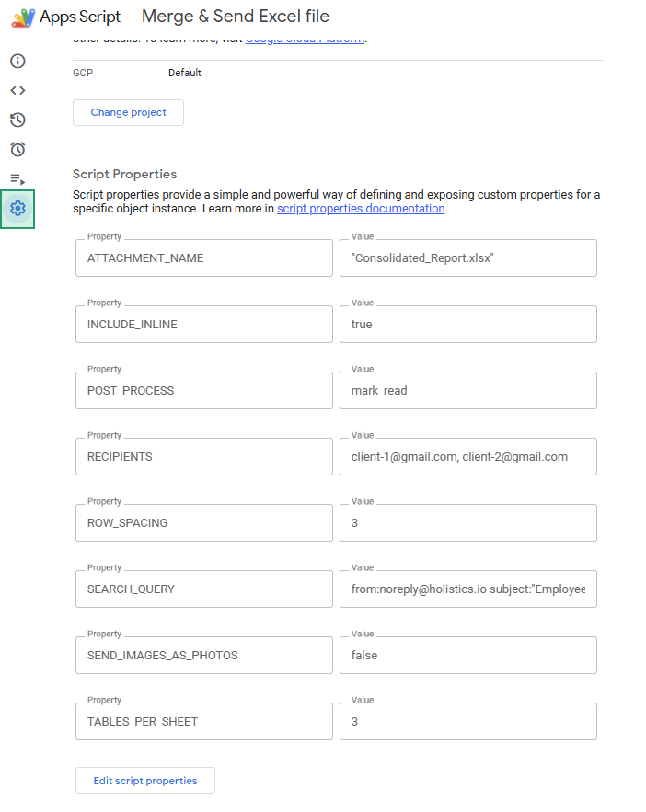Click the Merge & Send Excel file title
The image size is (646, 812).
click(235, 17)
